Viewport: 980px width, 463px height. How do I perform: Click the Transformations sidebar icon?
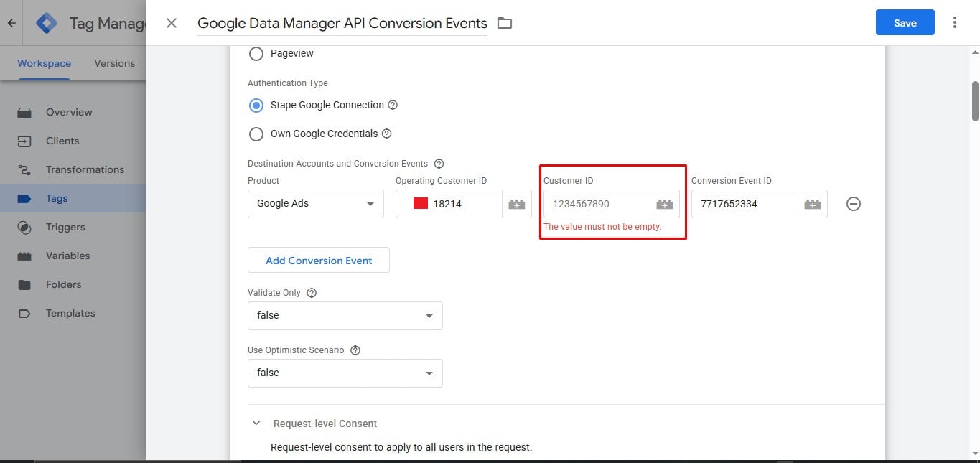[24, 169]
